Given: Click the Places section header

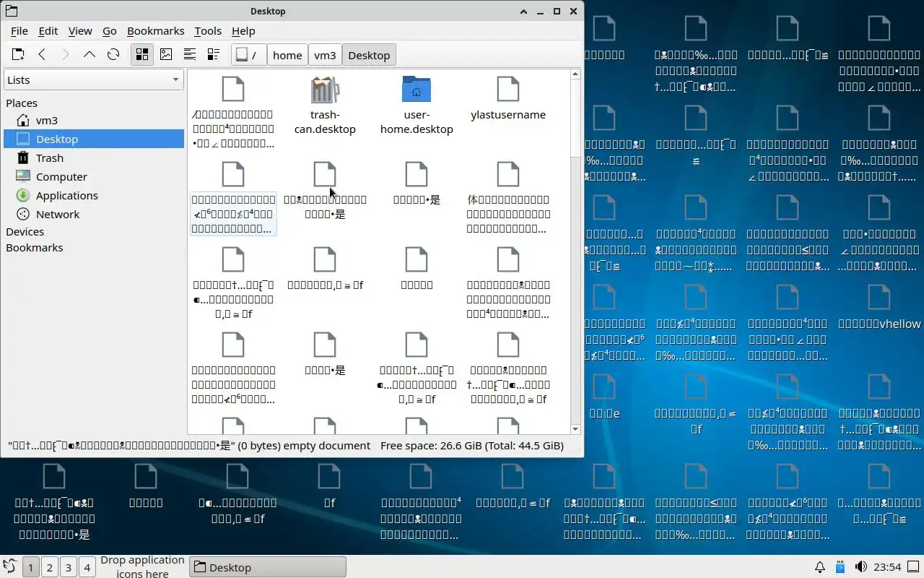Looking at the screenshot, I should 22,103.
